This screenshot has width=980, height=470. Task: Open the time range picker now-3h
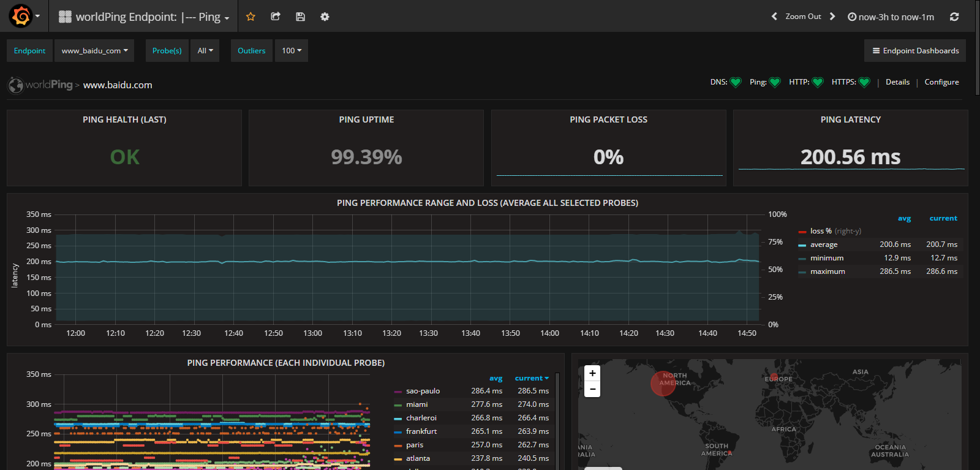tap(891, 17)
